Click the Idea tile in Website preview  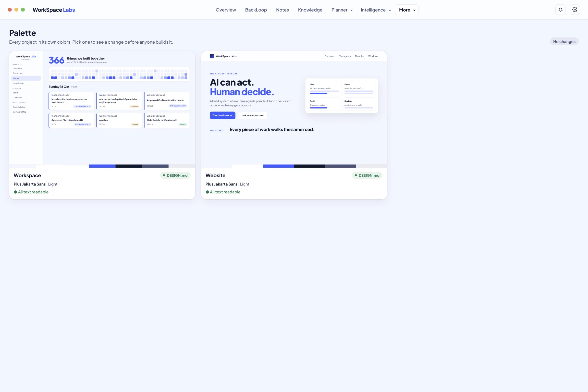(x=324, y=88)
